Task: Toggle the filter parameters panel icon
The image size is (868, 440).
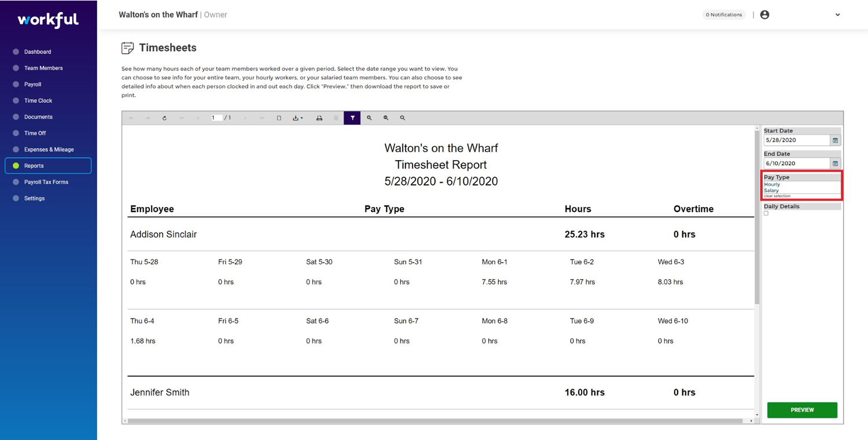Action: (x=352, y=118)
